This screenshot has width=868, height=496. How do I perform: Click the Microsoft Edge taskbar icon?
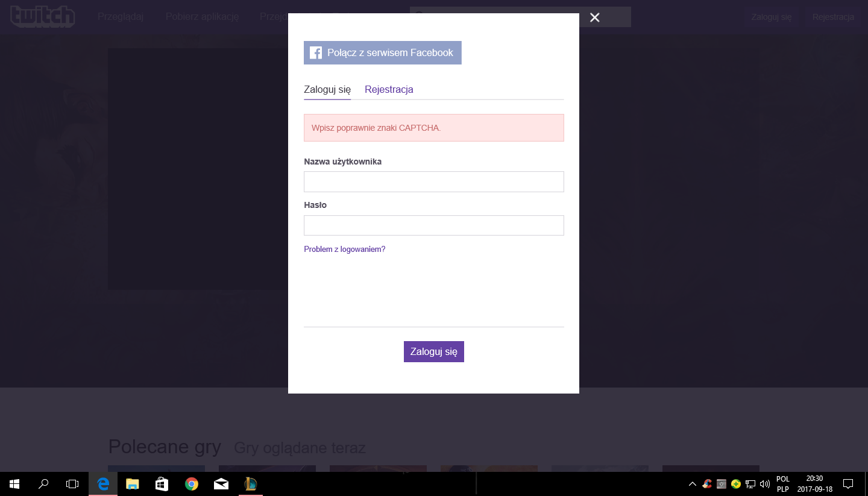pos(103,484)
